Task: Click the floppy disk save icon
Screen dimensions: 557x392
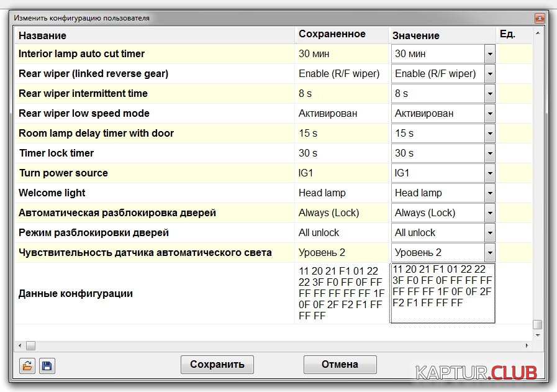Action: click(x=46, y=366)
